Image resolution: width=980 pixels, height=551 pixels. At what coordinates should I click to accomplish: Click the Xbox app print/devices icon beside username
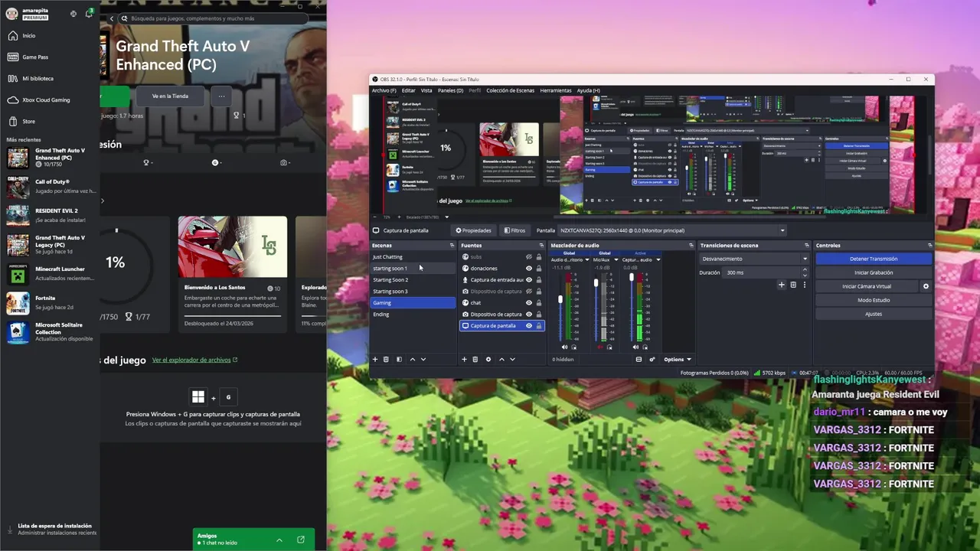click(x=73, y=14)
